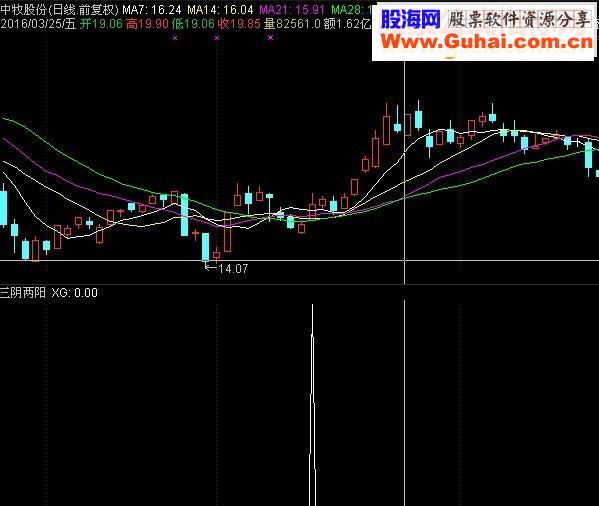Select the purple MA21: 15.91 label
The height and width of the screenshot is (506, 599).
coord(292,10)
